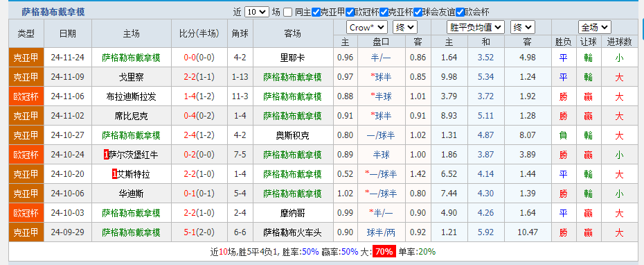Click handicap 半/一 in the 里耶卡 row
The image size is (644, 265).
(x=382, y=58)
